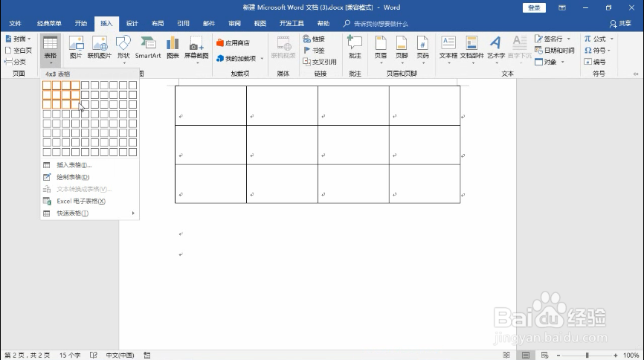644x360 pixels.
Task: Expand the Equation (公式) dropdown arrow
Action: click(x=612, y=39)
